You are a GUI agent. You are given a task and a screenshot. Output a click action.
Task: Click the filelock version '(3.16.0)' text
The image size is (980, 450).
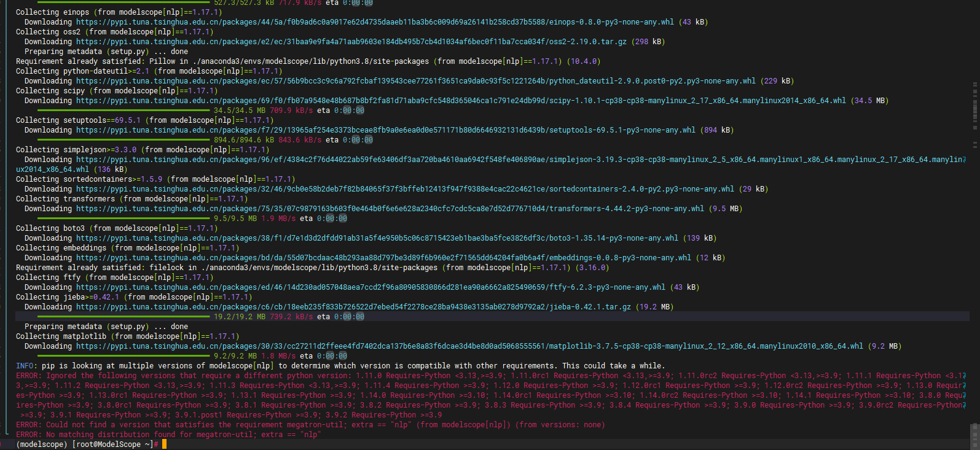[x=592, y=268]
